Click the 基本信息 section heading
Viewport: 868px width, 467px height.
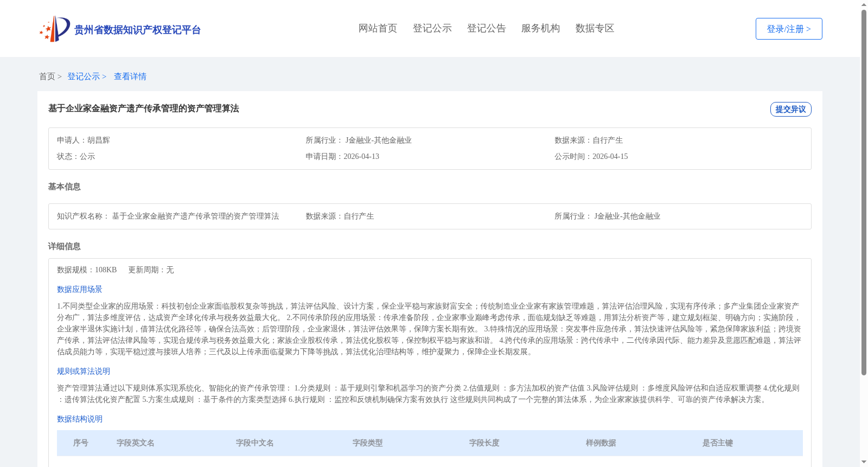click(x=64, y=187)
